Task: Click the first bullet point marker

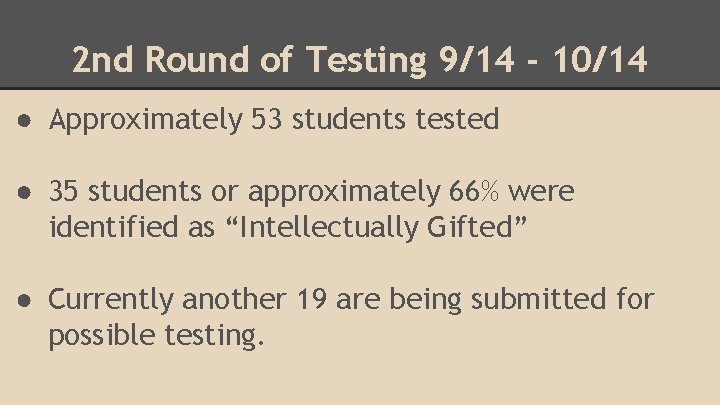Action: click(24, 121)
